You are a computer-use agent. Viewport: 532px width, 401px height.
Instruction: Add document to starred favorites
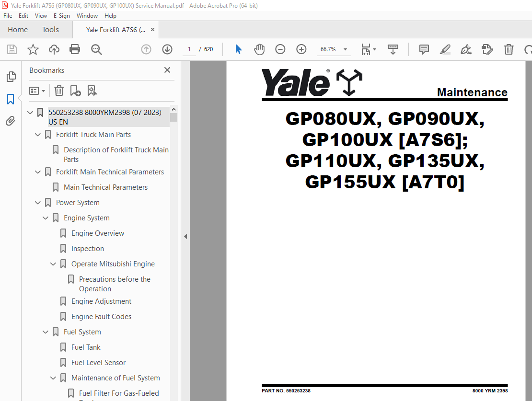click(33, 49)
